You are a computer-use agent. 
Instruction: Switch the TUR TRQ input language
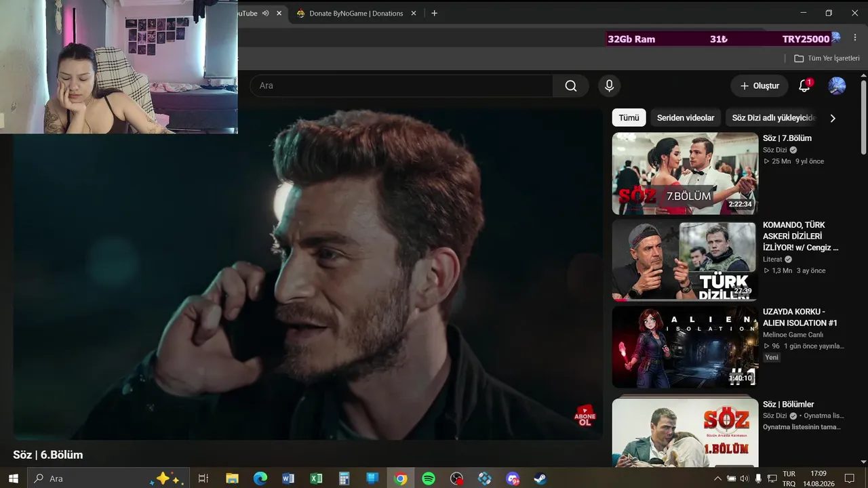tap(789, 479)
